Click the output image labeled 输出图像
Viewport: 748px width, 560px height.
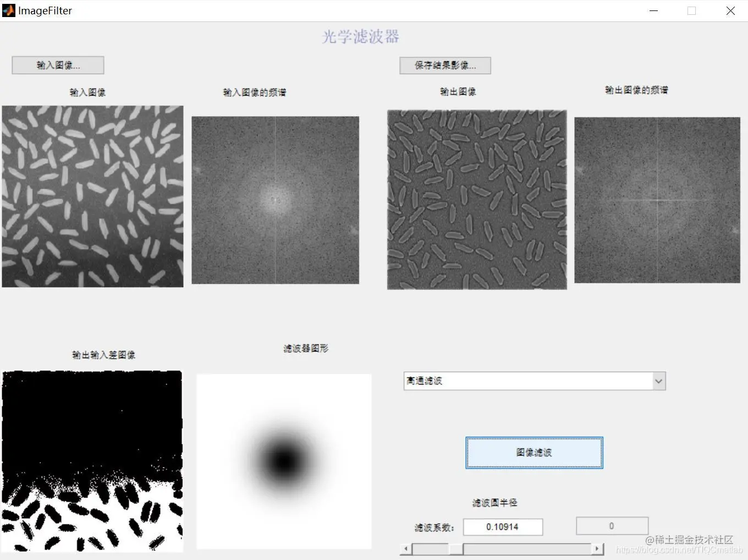(476, 199)
